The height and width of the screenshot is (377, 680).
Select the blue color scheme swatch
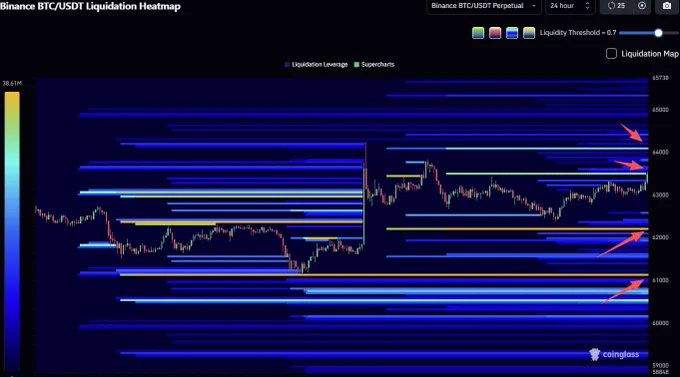tap(512, 33)
